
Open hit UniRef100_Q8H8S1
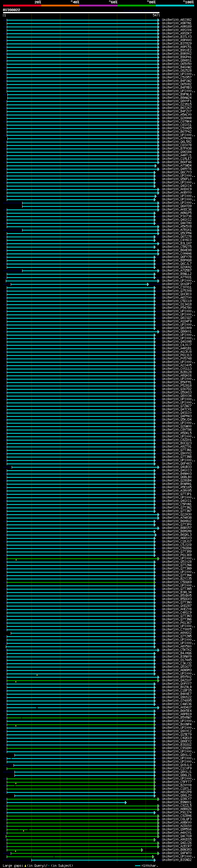click(x=177, y=60)
